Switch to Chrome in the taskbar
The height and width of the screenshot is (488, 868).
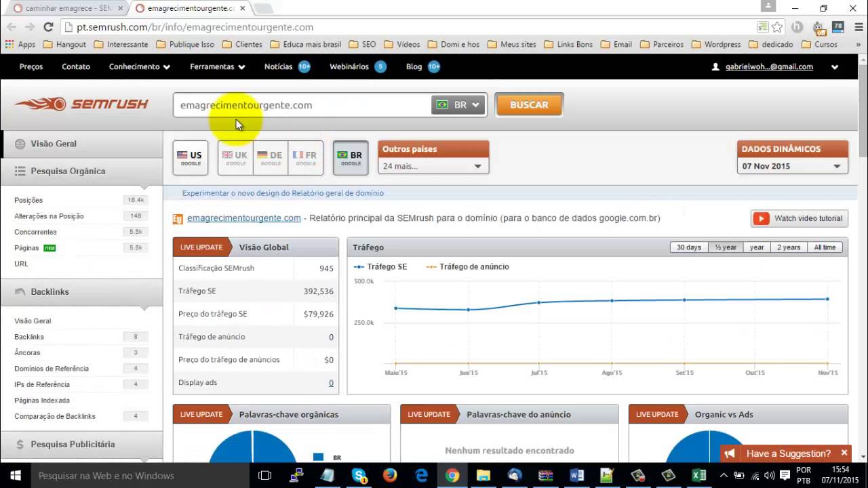[452, 476]
